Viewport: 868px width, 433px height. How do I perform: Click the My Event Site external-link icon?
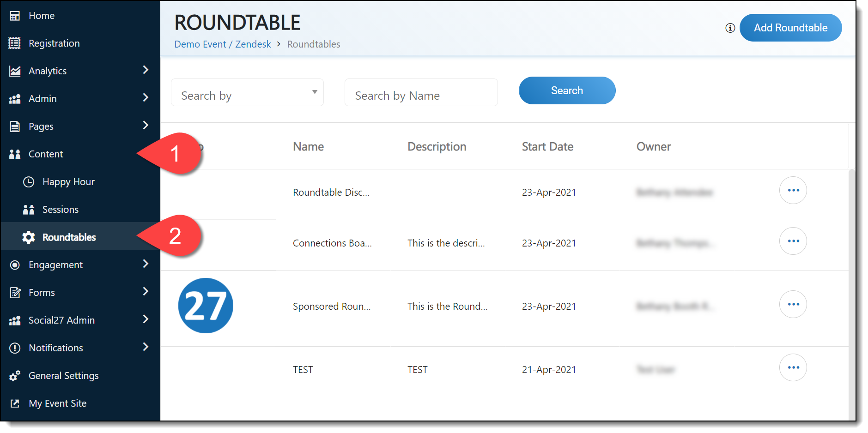15,403
